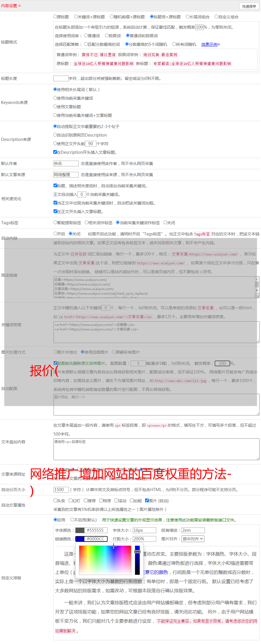
Task: Click the 默认文章来源 field containing 网络整理
Action: pyautogui.click(x=66, y=175)
